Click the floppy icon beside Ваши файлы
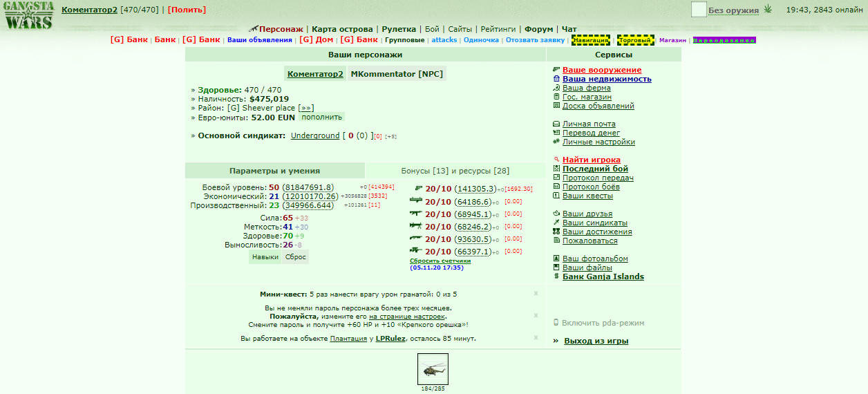The image size is (868, 394). (556, 268)
